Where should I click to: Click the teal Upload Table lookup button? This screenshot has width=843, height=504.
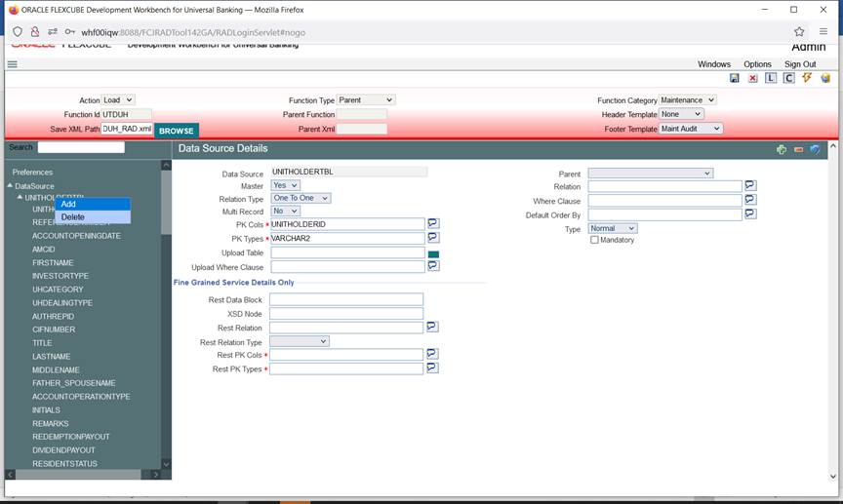click(x=433, y=254)
